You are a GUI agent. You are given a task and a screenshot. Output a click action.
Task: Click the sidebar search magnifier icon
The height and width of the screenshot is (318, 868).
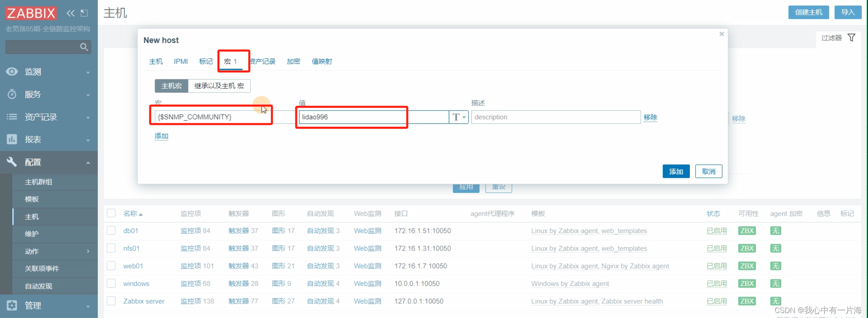click(x=84, y=47)
